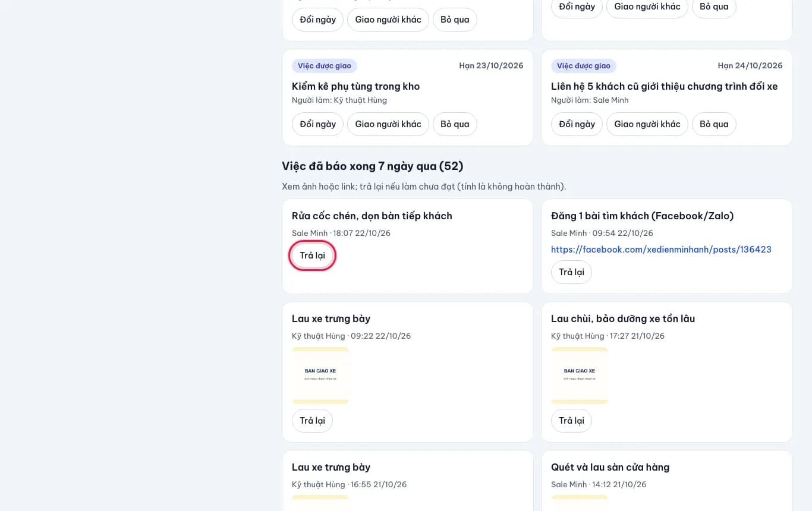Click the "Hạn 24/10/2026" deadline text
This screenshot has height=511, width=812.
(x=750, y=66)
